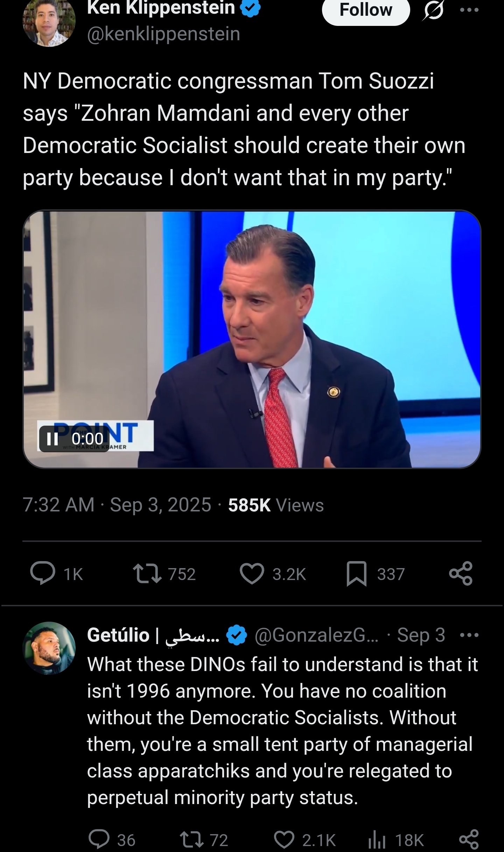
Task: View analytics of the reply showing 18K
Action: point(377,840)
